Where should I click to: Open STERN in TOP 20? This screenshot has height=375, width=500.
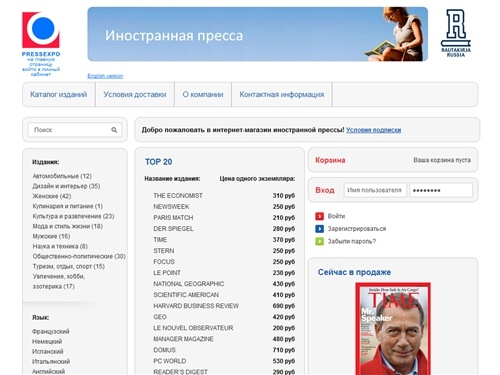164,251
